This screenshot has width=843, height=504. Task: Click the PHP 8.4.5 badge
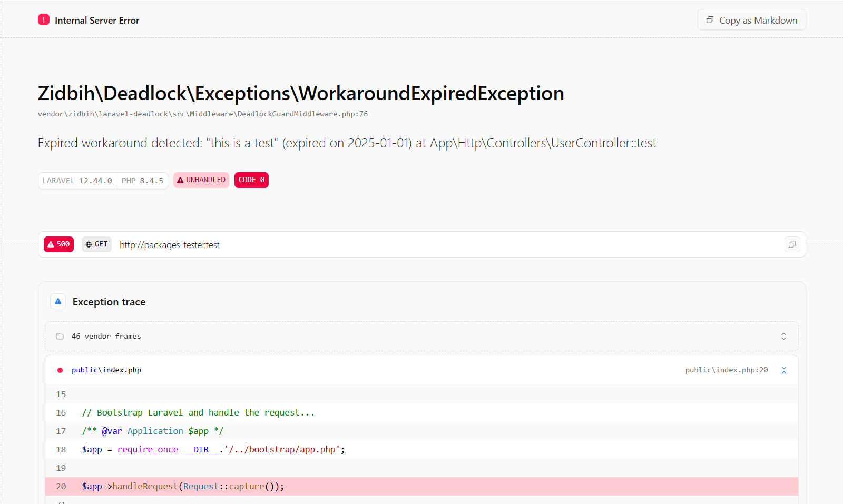tap(142, 180)
